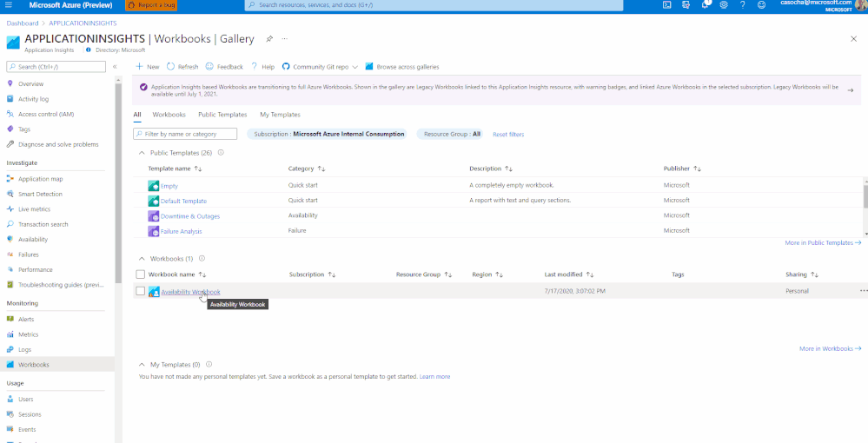Focus the sidebar Search (Ctrl+/) field
The image size is (868, 443).
pyautogui.click(x=56, y=66)
